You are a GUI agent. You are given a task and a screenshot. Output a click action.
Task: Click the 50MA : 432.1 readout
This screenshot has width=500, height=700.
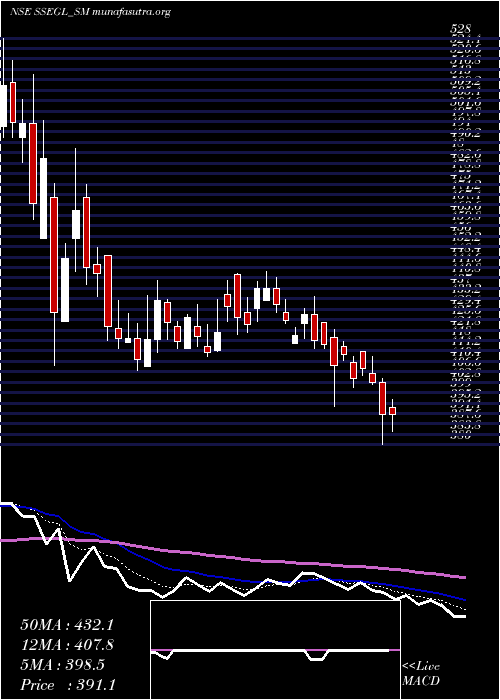pyautogui.click(x=67, y=624)
